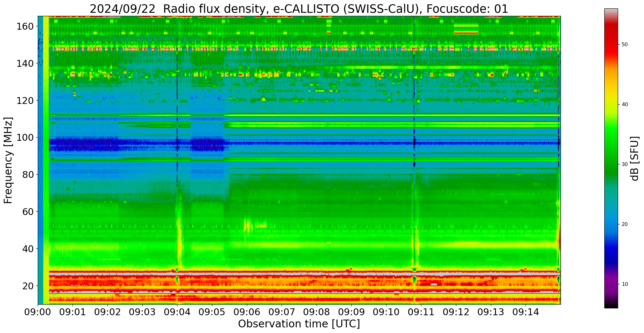
Task: Click the colorbar tick label 50
Action: [x=625, y=45]
